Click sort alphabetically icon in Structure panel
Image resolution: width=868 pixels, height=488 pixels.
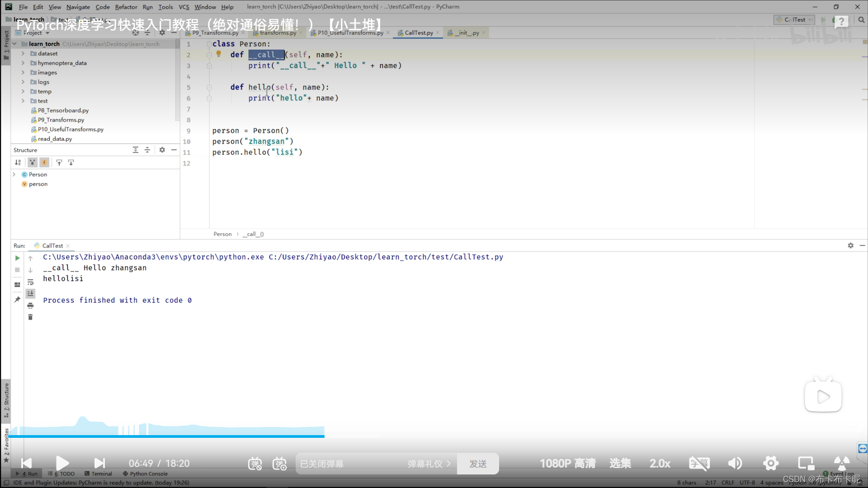coord(18,162)
